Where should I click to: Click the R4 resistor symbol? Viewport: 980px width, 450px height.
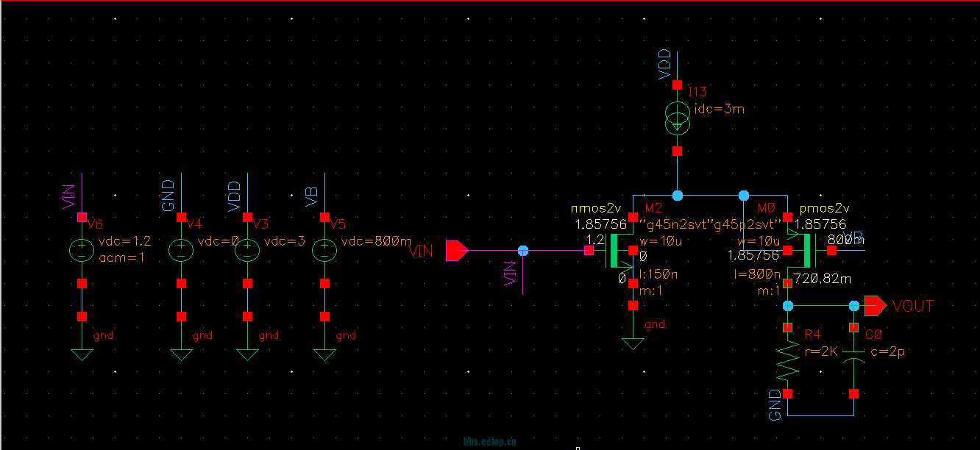[788, 360]
